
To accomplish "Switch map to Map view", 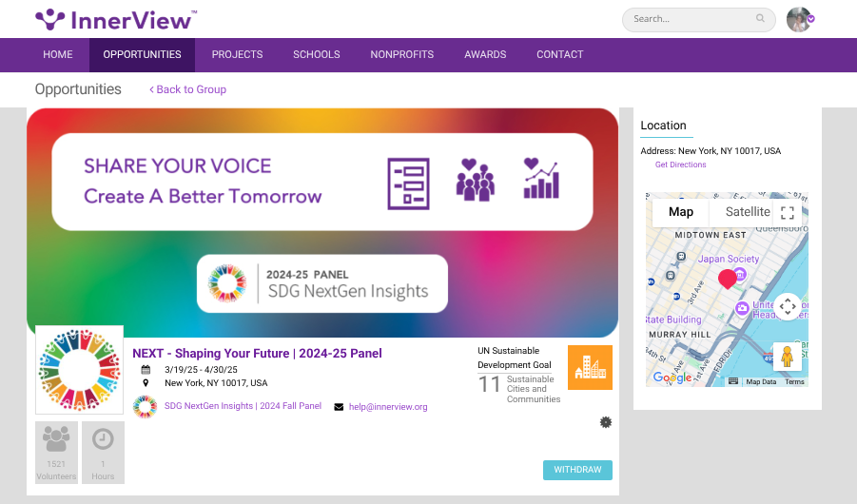I will click(x=681, y=212).
